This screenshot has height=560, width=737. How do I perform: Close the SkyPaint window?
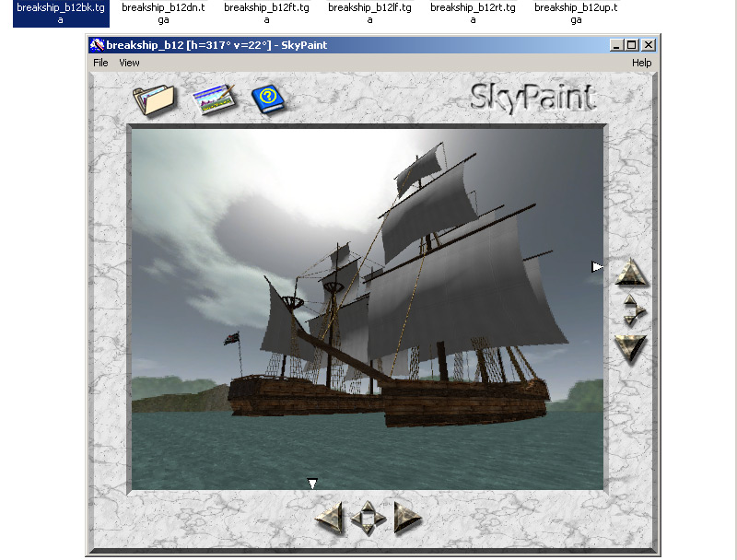pos(649,45)
